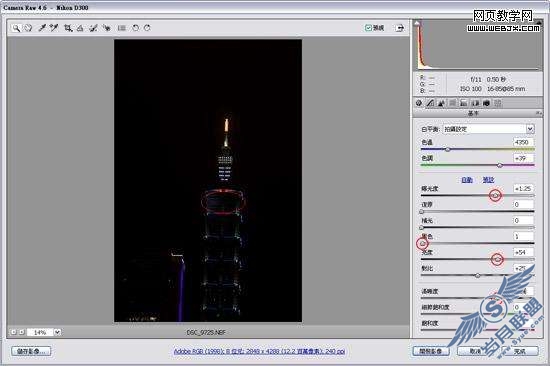
Task: Click the tower photo preview image
Action: [208, 180]
